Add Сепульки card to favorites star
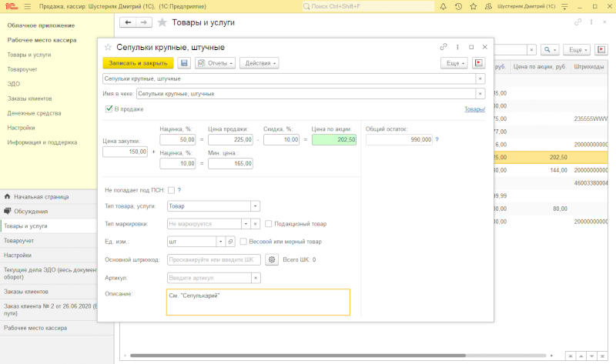The image size is (616, 364). click(108, 47)
